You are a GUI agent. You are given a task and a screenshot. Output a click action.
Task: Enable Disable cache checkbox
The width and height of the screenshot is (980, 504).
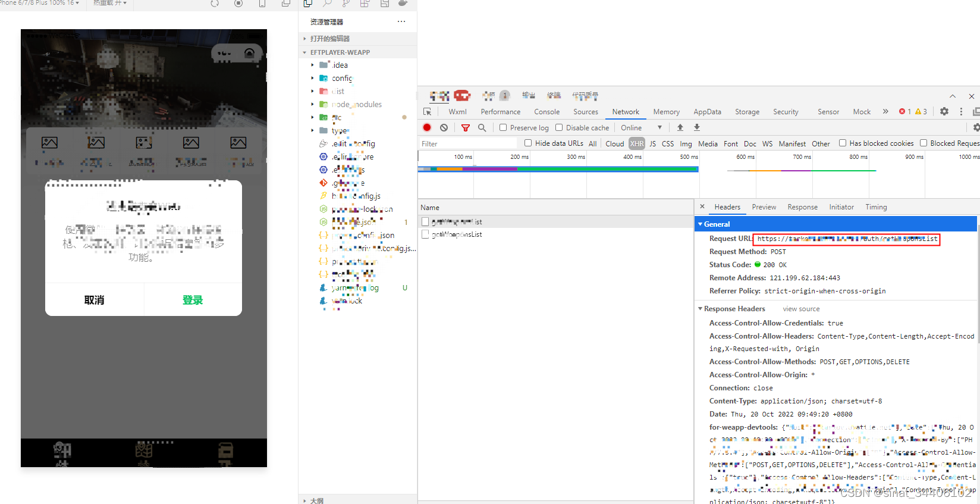559,127
